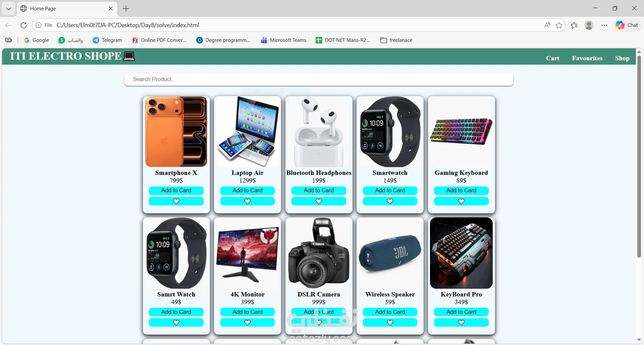Screen dimensions: 644x345
Task: Click the scrollbar up arrow
Action: 639,52
